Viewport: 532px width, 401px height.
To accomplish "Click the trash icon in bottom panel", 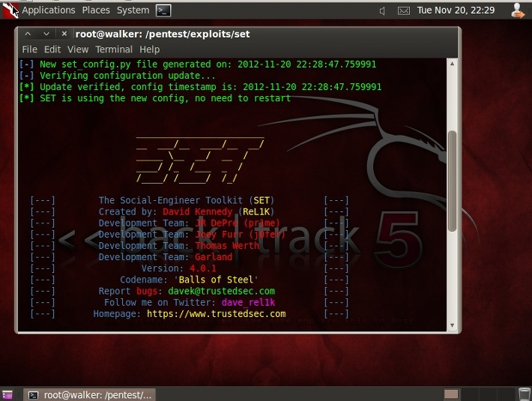I will [x=525, y=394].
